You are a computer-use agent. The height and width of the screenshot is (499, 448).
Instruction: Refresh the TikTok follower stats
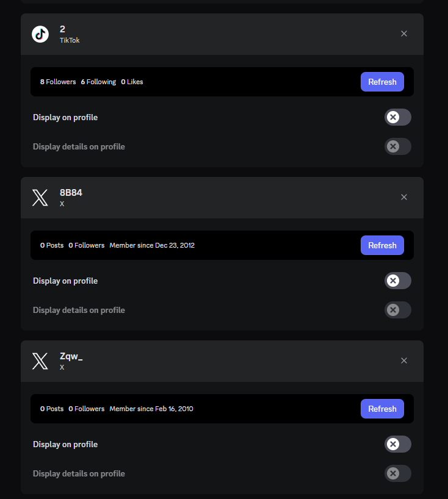click(382, 82)
